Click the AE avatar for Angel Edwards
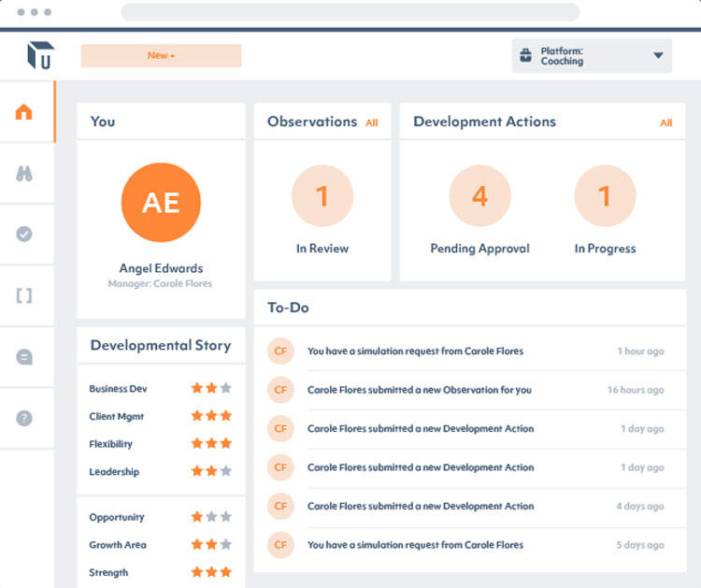Screen dimensions: 701x588 click(161, 203)
